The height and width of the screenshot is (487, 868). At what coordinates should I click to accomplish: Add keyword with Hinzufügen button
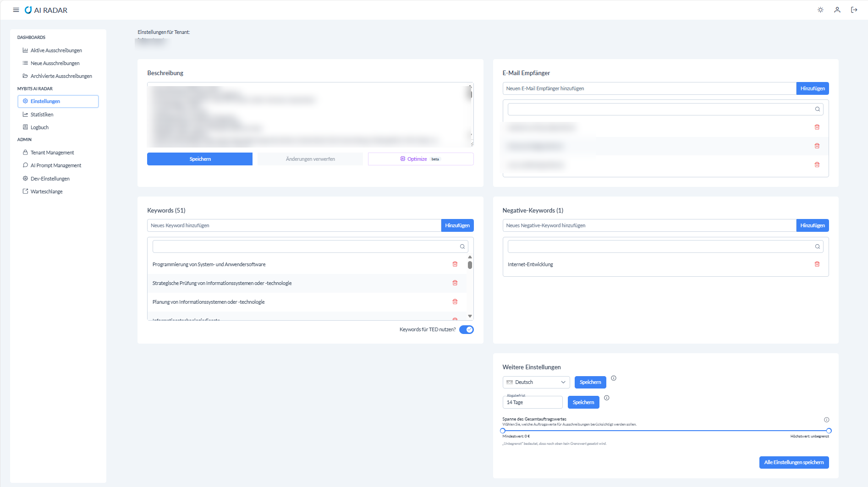[457, 225]
